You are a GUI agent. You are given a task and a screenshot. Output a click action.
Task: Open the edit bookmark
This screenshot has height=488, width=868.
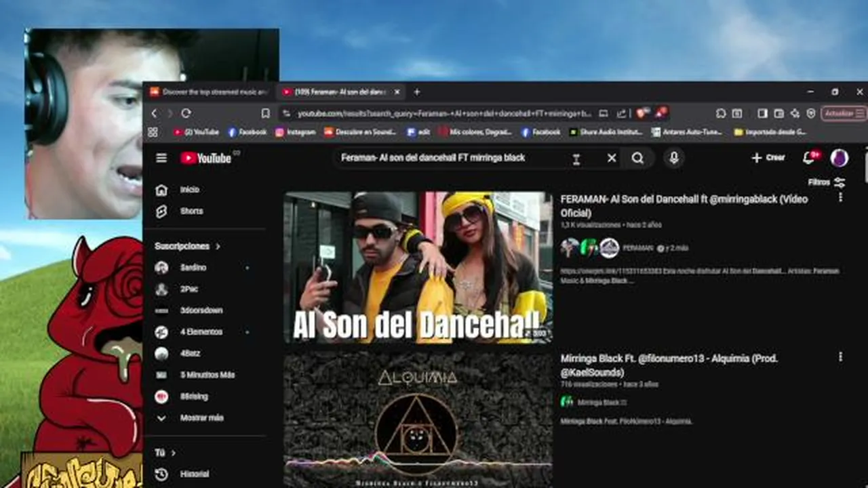pos(418,132)
